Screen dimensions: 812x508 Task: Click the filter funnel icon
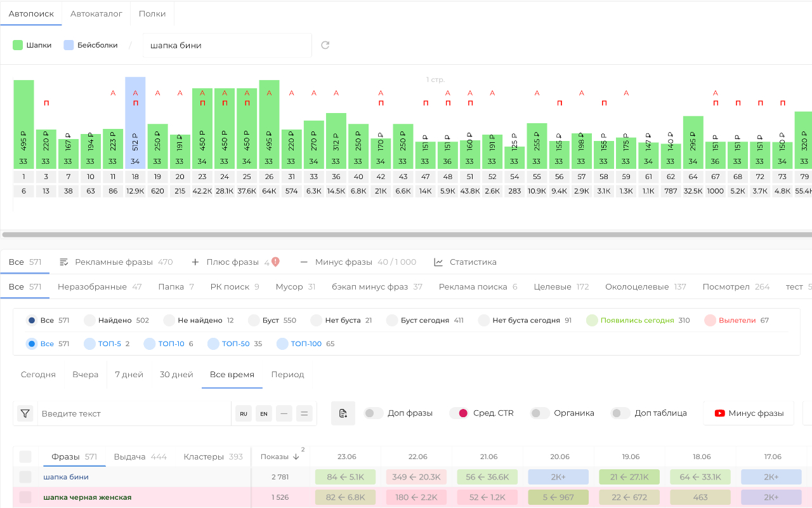pos(25,413)
